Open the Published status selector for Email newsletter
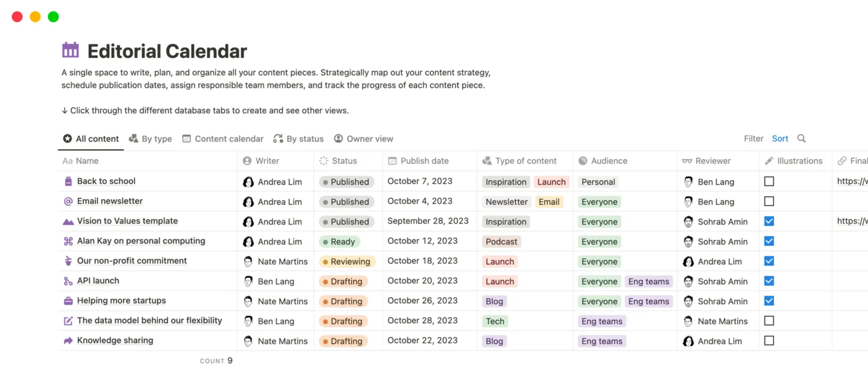 [x=347, y=201]
